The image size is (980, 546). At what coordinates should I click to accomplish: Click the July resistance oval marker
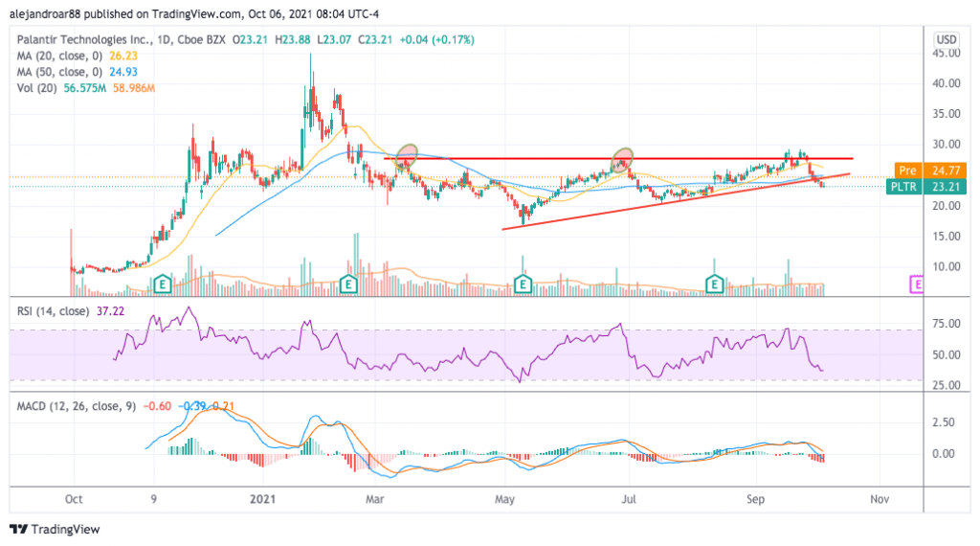click(x=622, y=160)
